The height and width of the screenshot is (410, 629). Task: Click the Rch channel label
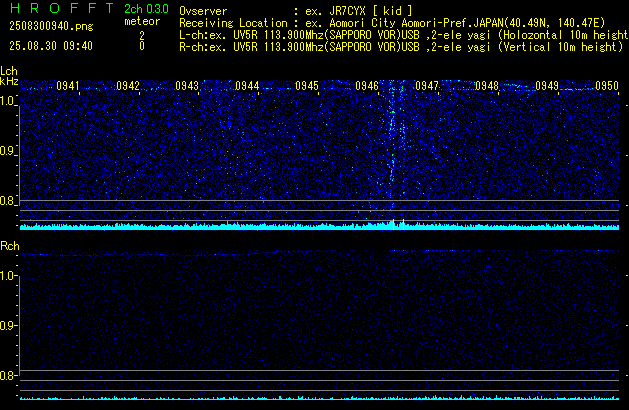point(10,246)
